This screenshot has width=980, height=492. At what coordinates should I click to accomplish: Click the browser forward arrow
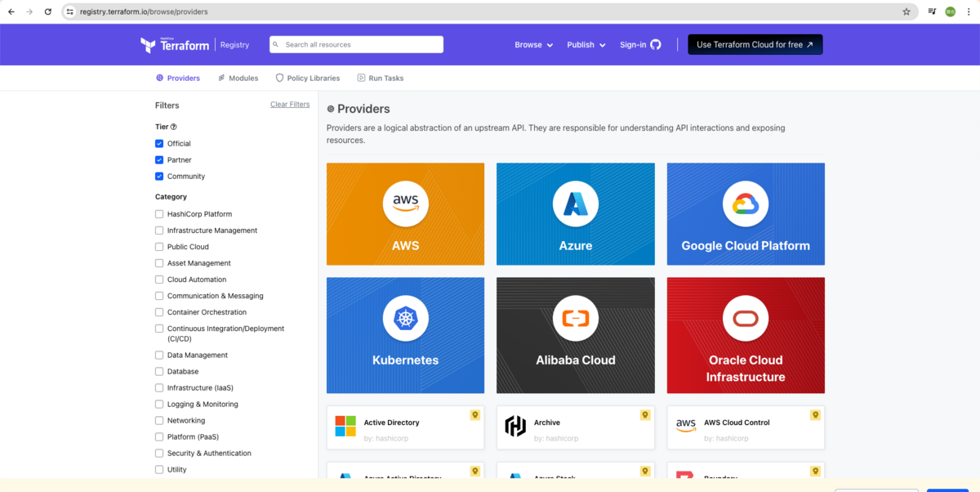(30, 12)
